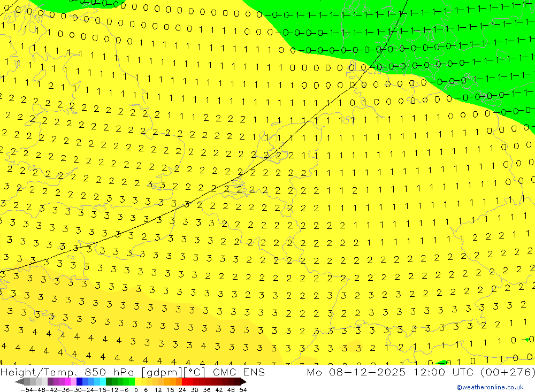Select the cyan legend swatch

click(103, 382)
